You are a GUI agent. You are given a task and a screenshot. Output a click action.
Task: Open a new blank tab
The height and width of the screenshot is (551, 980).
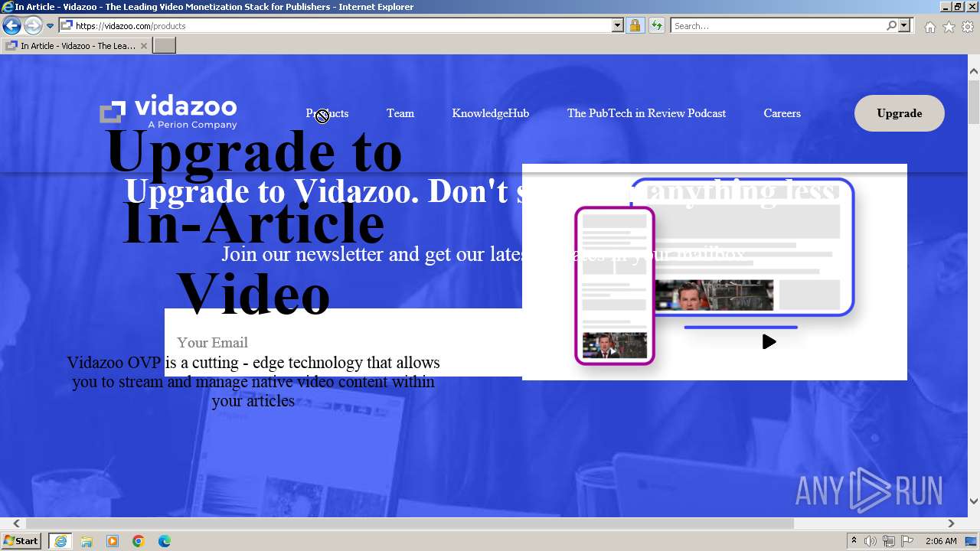[x=165, y=46]
